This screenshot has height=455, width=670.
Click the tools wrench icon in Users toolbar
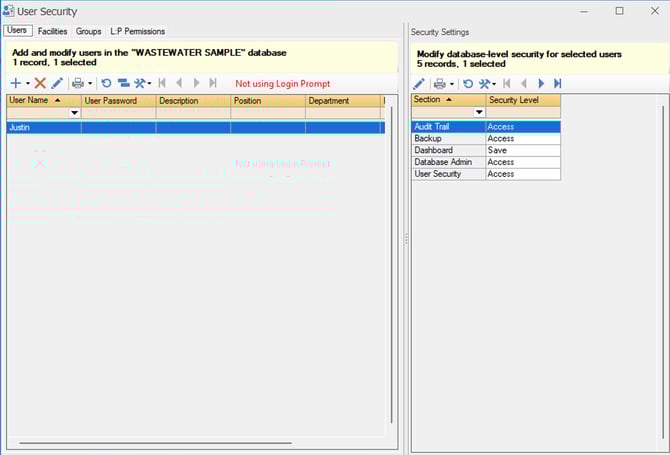coord(138,83)
